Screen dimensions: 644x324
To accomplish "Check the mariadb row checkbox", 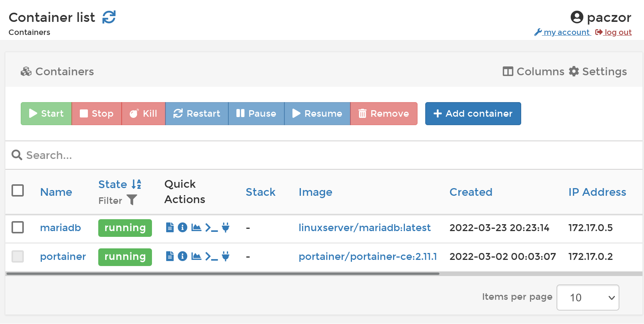I will [x=18, y=227].
